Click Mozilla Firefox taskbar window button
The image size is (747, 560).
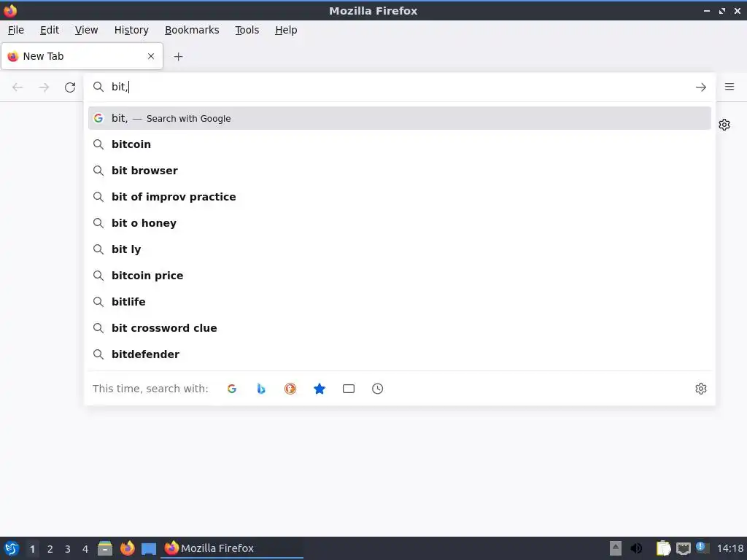[233, 548]
